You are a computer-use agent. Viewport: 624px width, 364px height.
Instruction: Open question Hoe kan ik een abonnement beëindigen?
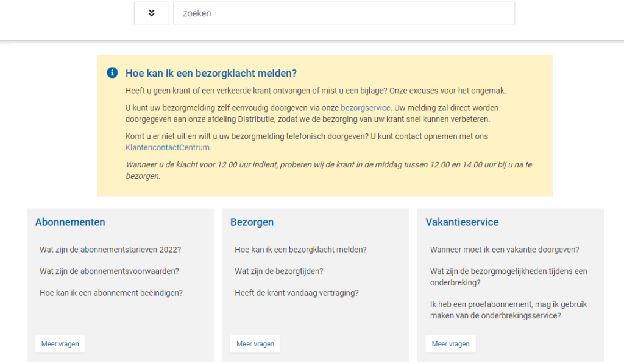coord(111,293)
